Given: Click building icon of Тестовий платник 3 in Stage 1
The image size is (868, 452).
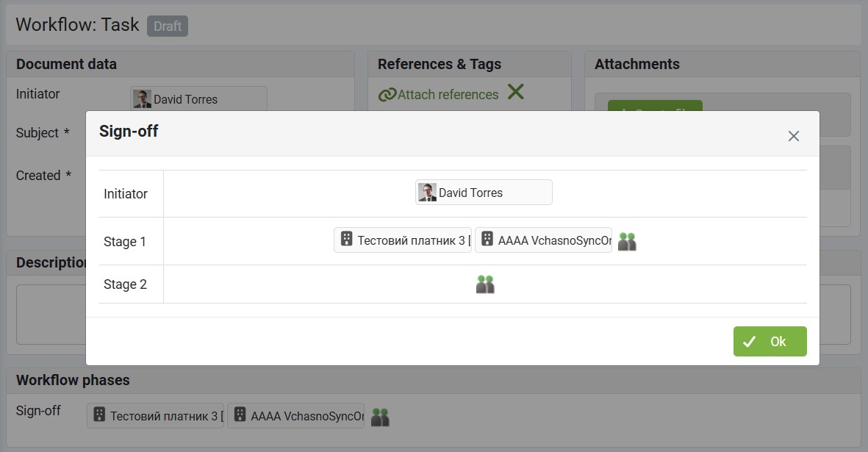Looking at the screenshot, I should coord(347,240).
